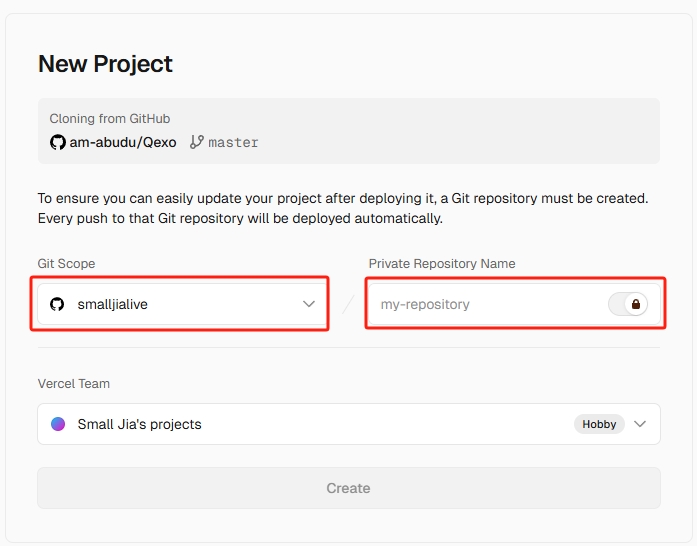This screenshot has height=546, width=697.
Task: Toggle the private repository switch
Action: pos(628,304)
